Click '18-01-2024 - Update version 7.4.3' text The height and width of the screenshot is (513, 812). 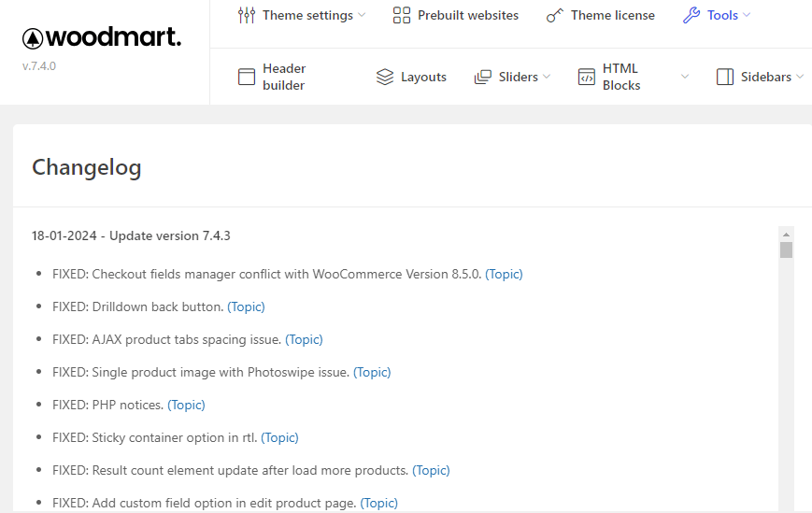pos(131,235)
